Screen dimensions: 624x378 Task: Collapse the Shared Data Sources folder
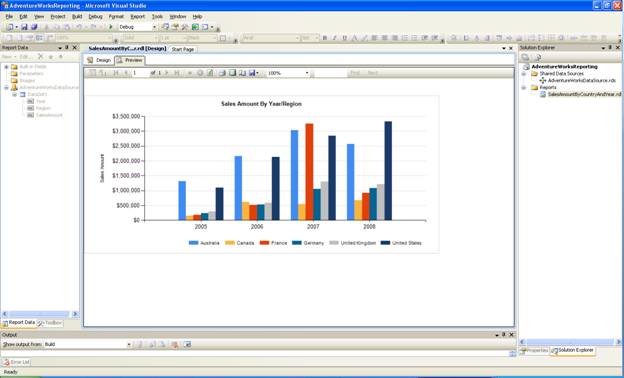tap(524, 74)
